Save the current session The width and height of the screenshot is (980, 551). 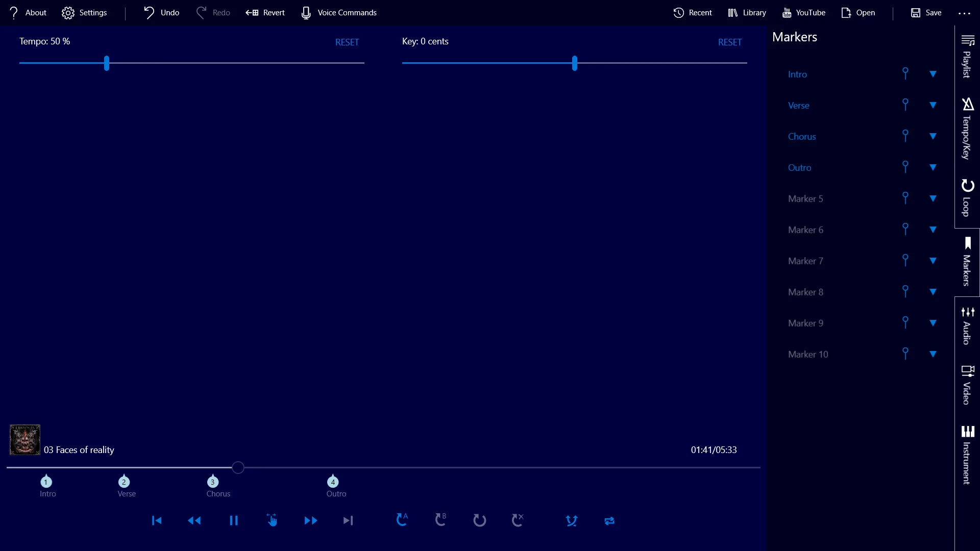pyautogui.click(x=926, y=13)
